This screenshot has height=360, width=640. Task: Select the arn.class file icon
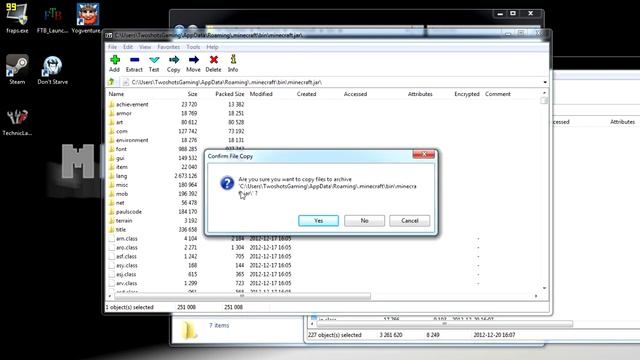(x=111, y=239)
